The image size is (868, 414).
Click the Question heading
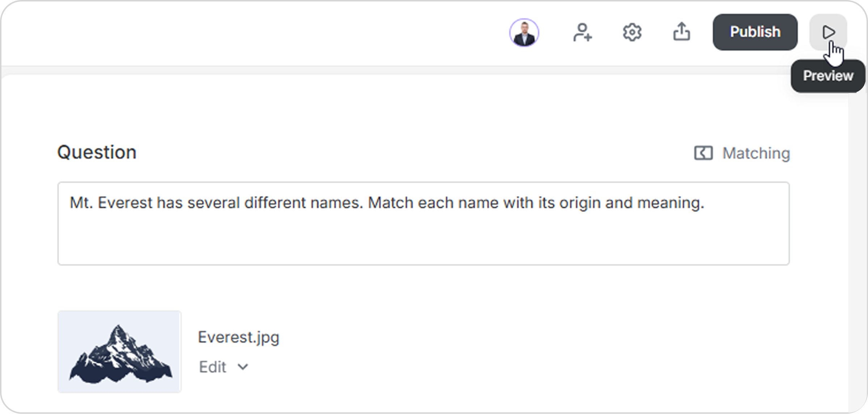(97, 152)
